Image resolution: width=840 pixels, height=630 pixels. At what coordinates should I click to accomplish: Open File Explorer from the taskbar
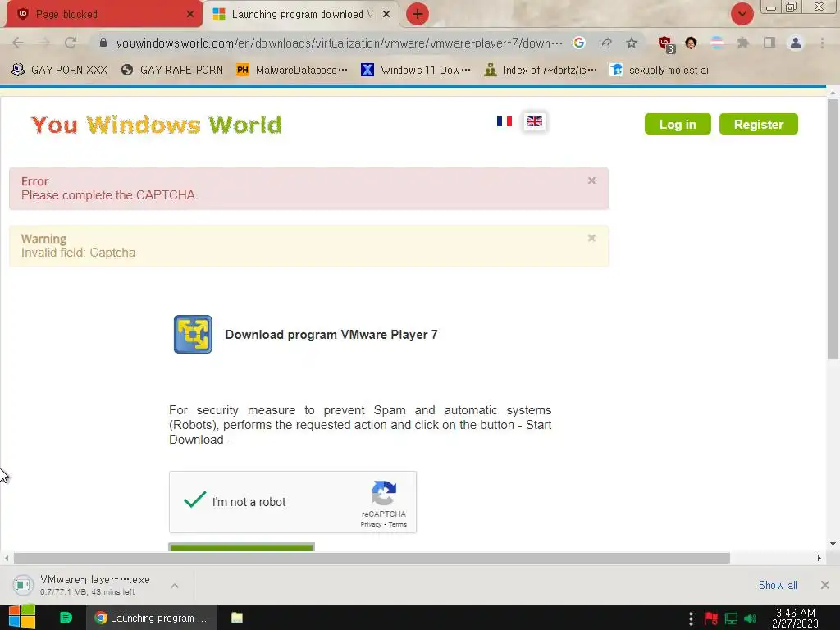[237, 618]
